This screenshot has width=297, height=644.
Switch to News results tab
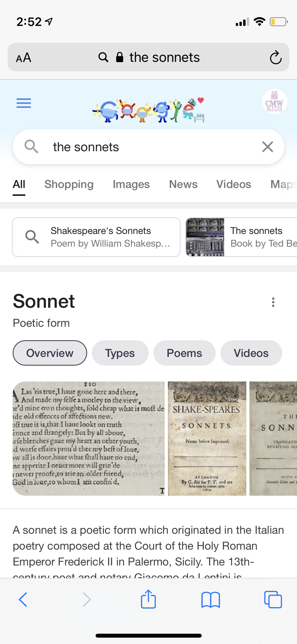pos(183,185)
